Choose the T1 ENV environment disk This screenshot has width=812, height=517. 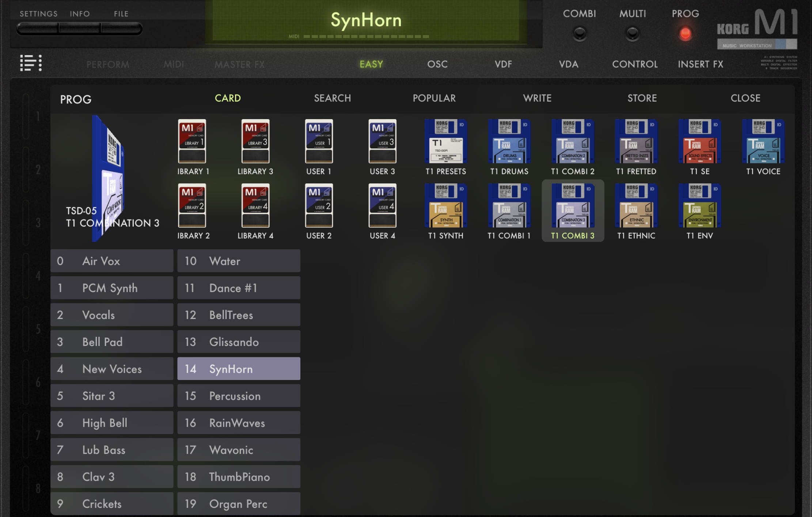699,206
